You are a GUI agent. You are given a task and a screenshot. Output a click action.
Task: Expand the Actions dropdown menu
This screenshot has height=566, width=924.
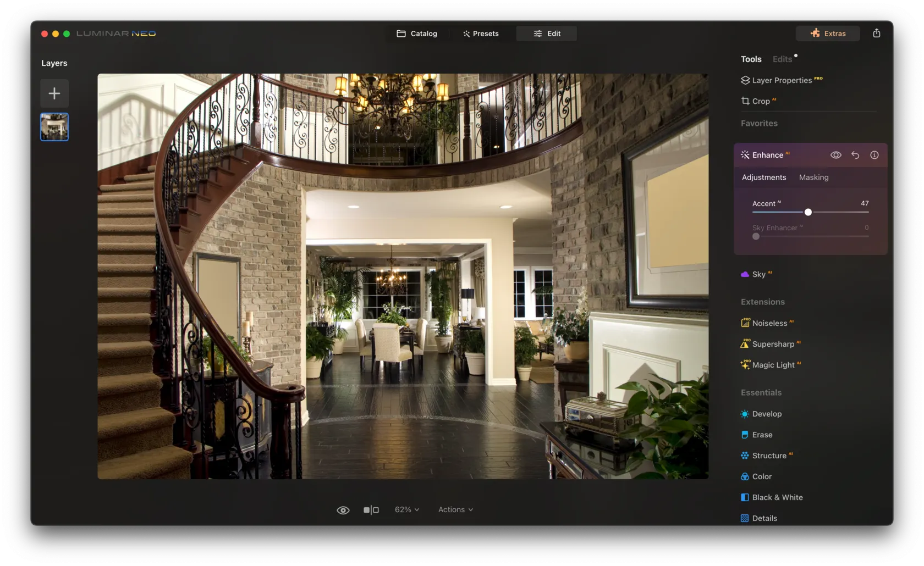coord(455,510)
